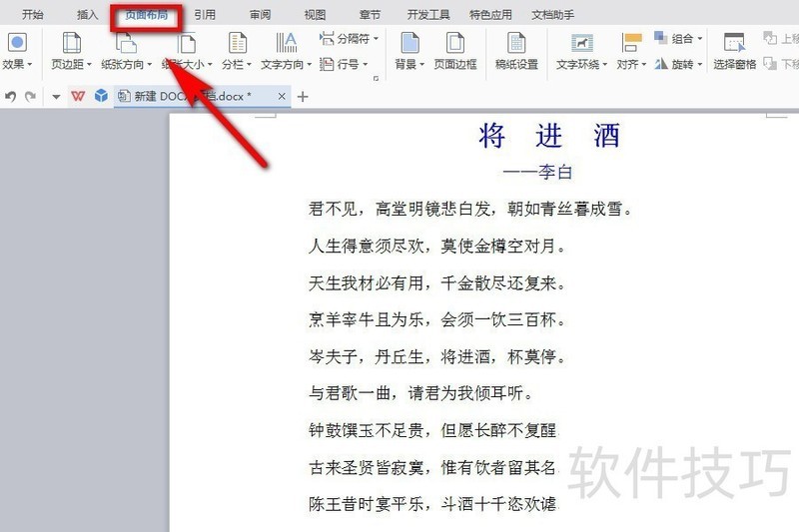Click the undo arrow icon
The width and height of the screenshot is (799, 532).
tap(11, 96)
